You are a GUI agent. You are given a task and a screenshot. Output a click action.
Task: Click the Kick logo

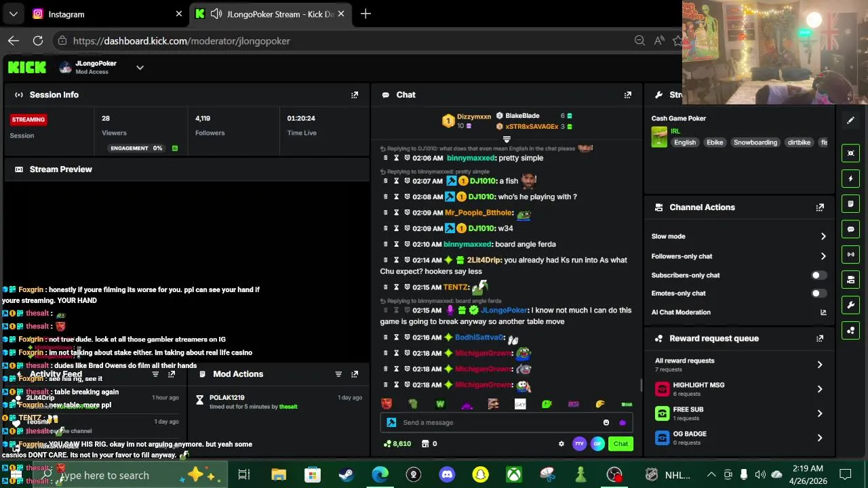point(27,67)
